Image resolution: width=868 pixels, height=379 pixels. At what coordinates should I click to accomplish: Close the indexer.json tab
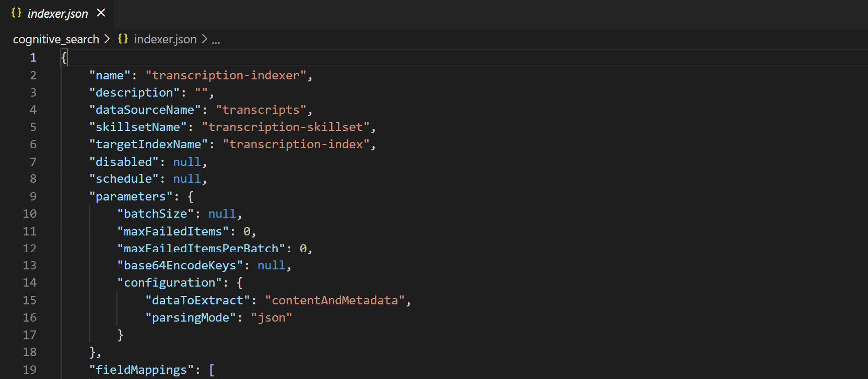tap(101, 13)
